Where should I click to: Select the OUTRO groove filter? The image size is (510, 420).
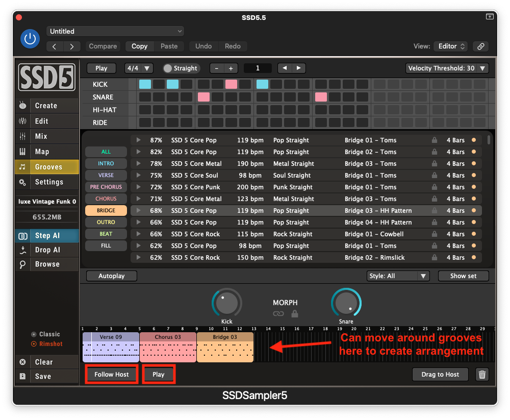(106, 222)
